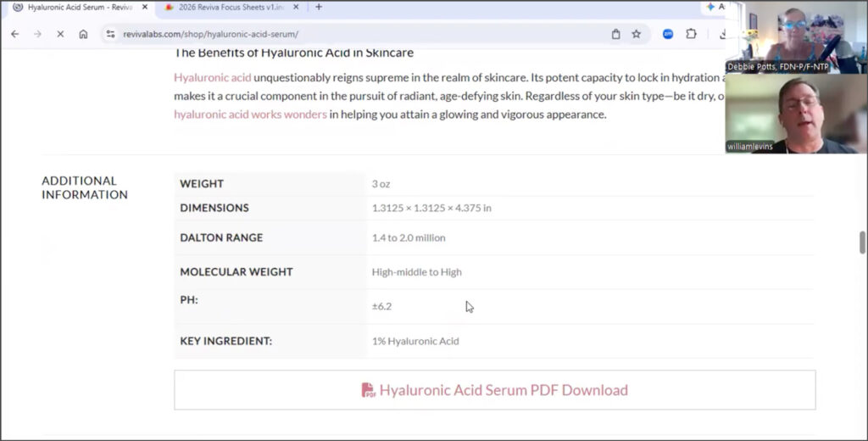This screenshot has height=441, width=868.
Task: Stop page loading with the X button
Action: [x=60, y=34]
